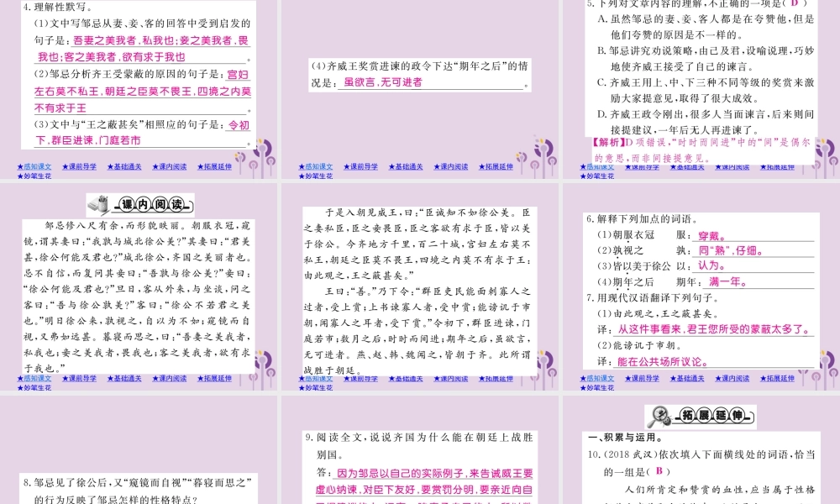Open ★感知课文 link on the 理解性默写 slide
The image size is (840, 504).
tap(34, 167)
